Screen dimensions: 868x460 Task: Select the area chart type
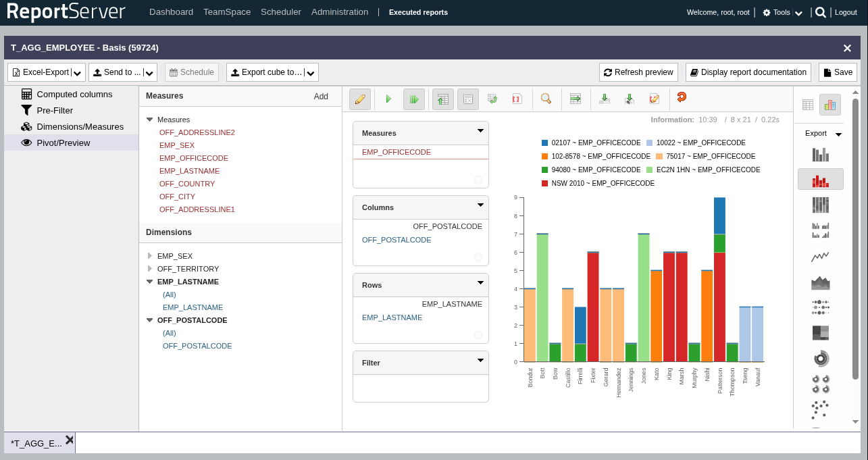tap(820, 282)
